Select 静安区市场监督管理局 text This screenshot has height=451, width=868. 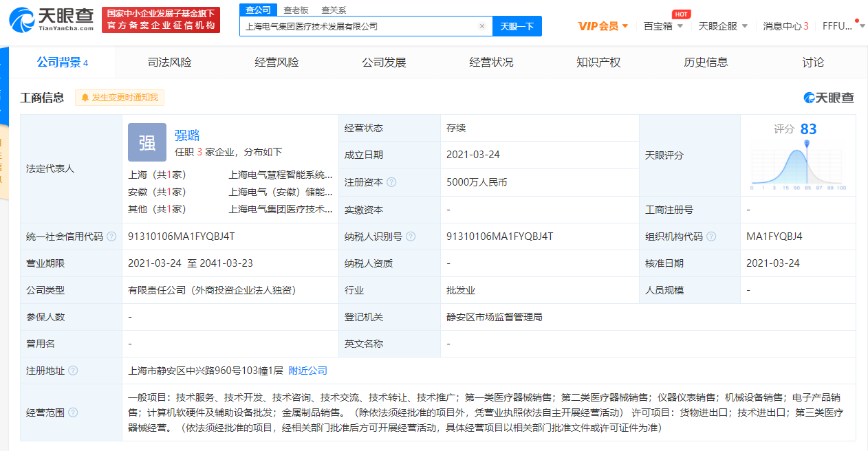[495, 317]
